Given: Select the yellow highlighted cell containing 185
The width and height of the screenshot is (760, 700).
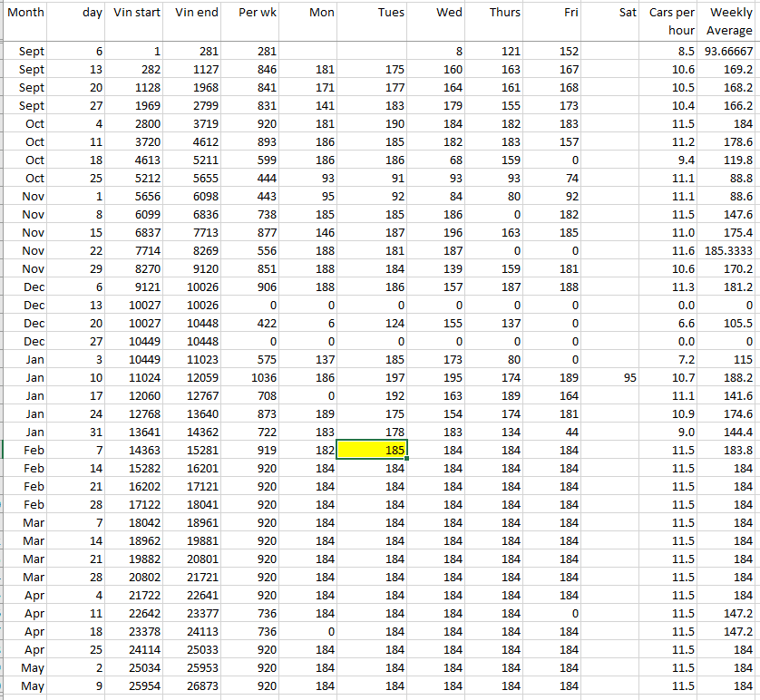Looking at the screenshot, I should 372,450.
